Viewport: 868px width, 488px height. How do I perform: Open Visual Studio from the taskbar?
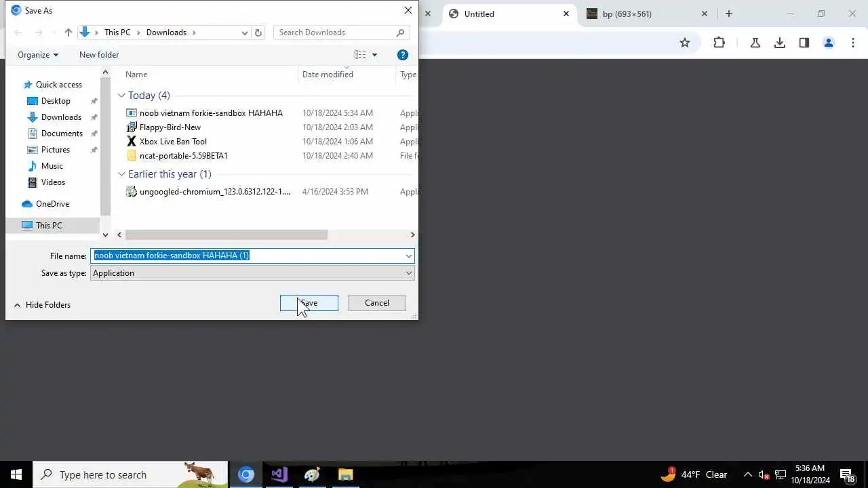pyautogui.click(x=279, y=474)
